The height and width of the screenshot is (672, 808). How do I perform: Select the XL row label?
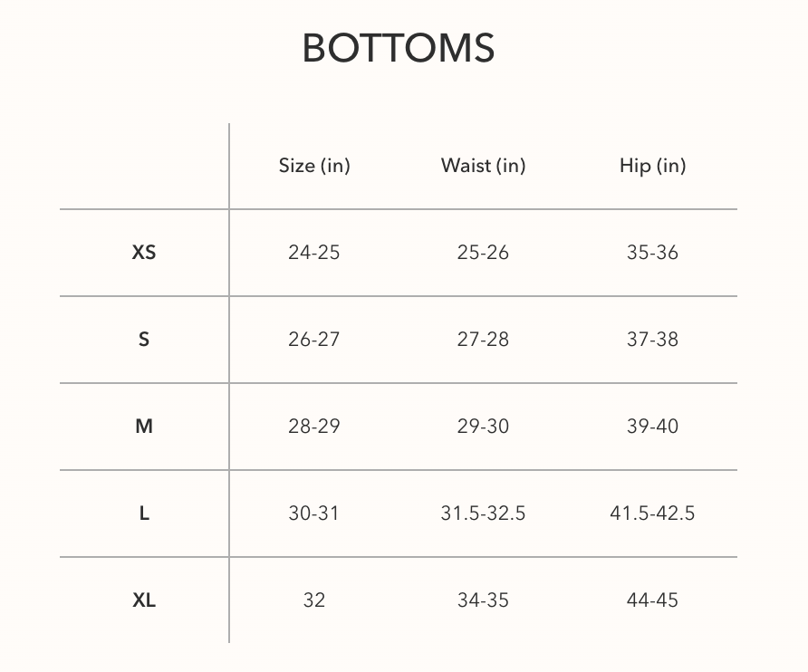144,600
